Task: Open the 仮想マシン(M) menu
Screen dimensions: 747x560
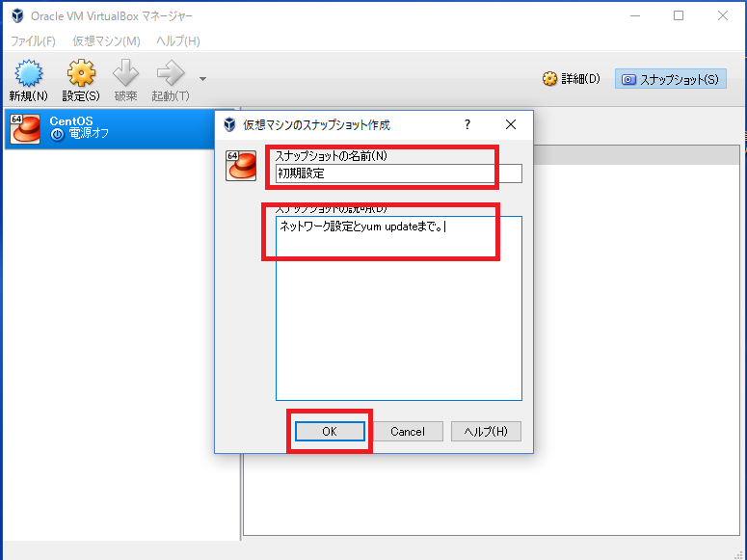Action: point(106,41)
